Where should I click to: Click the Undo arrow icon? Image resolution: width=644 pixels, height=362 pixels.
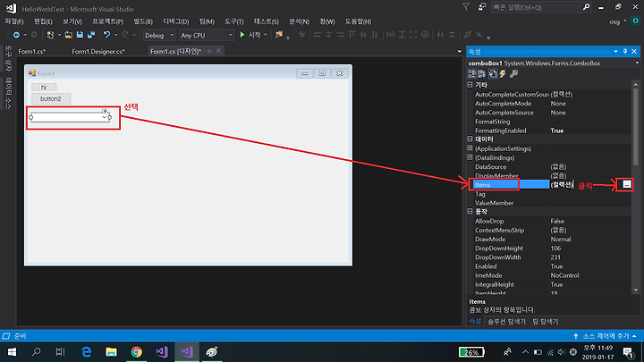pos(106,35)
